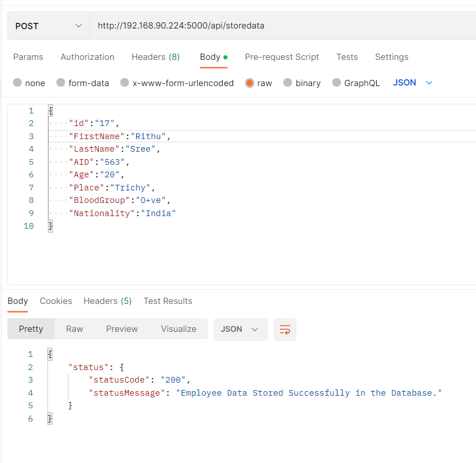Open the response Cookies tab

point(56,301)
